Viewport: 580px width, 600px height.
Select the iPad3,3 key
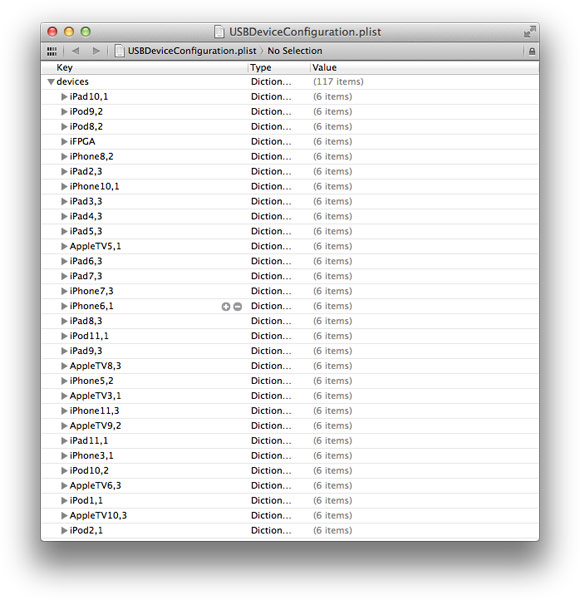86,201
